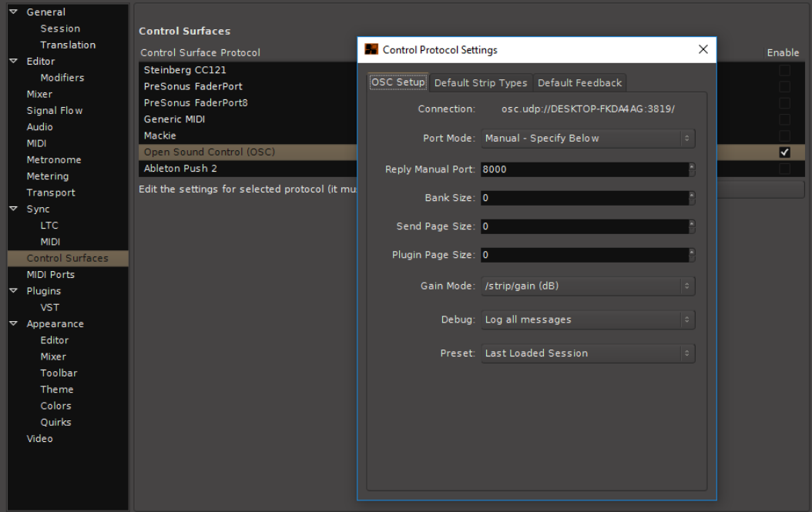Collapse the Sync tree section

12,209
